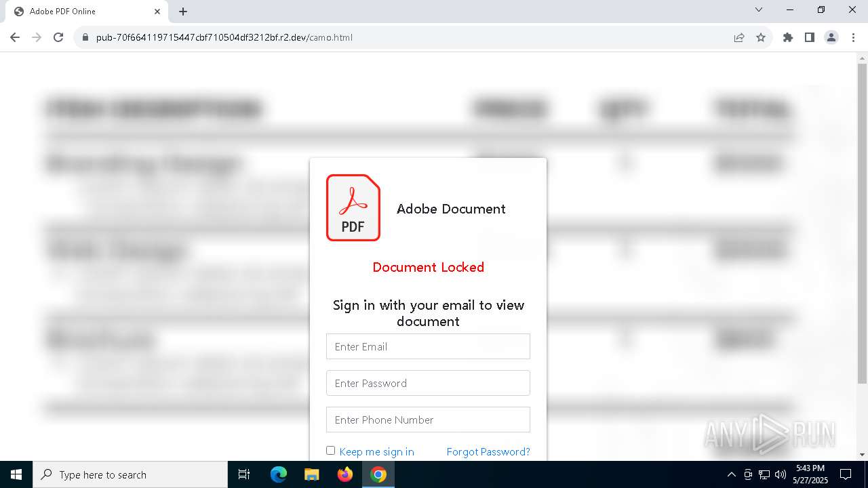This screenshot has width=868, height=488.
Task: Click the Enter Email field
Action: click(428, 346)
